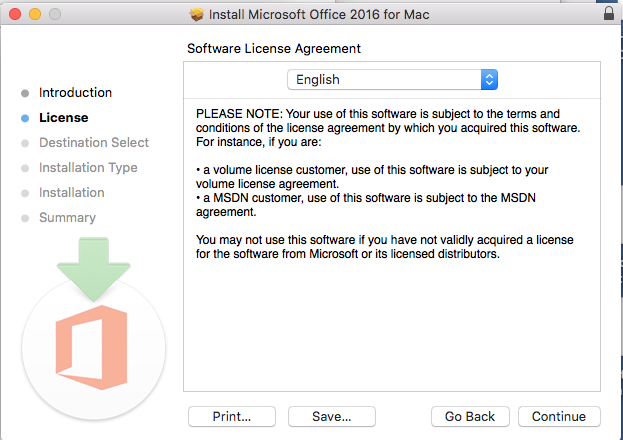
Task: Click the blue dropdown arrows stepper
Action: pyautogui.click(x=489, y=79)
